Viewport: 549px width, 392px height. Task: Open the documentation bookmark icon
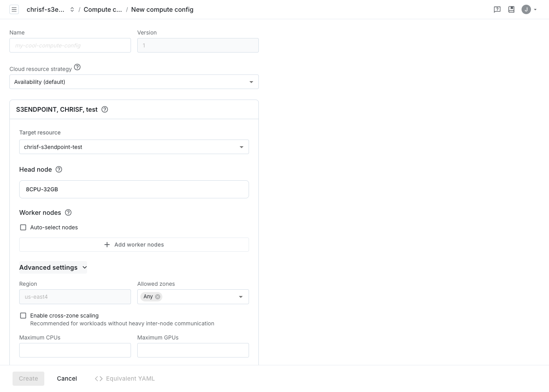click(x=511, y=9)
